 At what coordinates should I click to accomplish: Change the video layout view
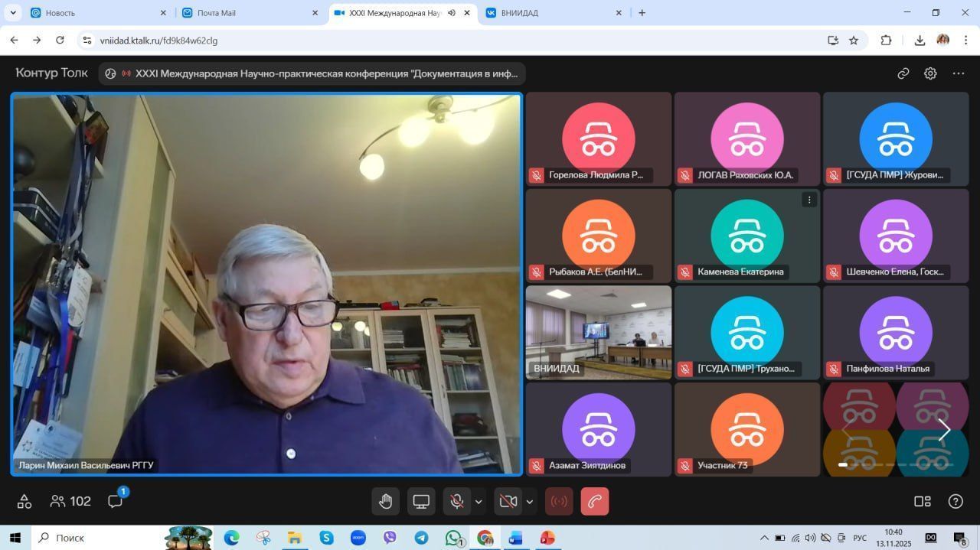coord(922,501)
